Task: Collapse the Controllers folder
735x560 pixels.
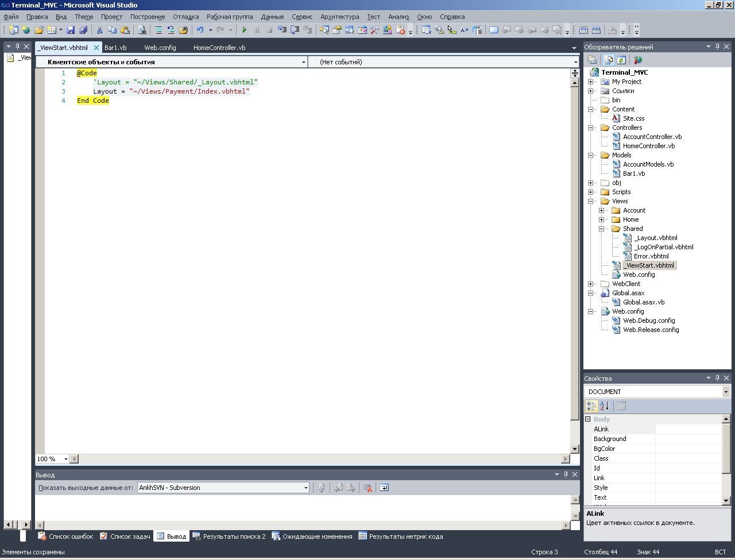Action: [590, 128]
